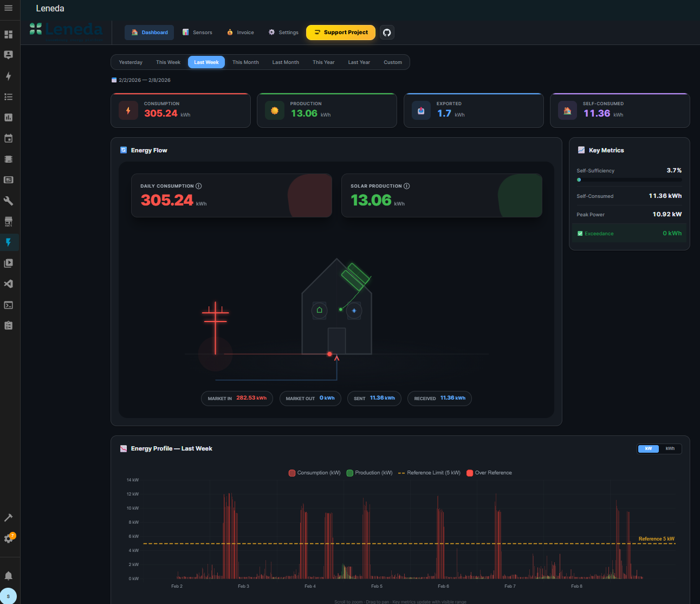Click info icon beside Daily Consumption
Image resolution: width=700 pixels, height=604 pixels.
pyautogui.click(x=199, y=186)
